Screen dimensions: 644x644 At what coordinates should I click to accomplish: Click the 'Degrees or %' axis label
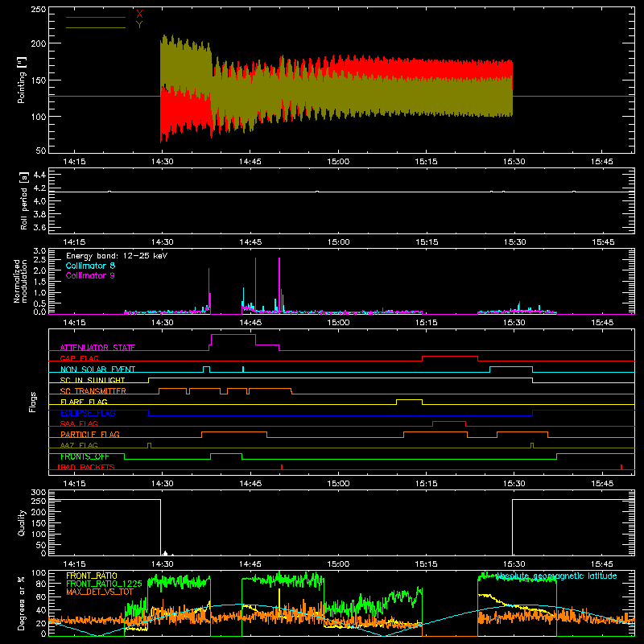(22, 603)
